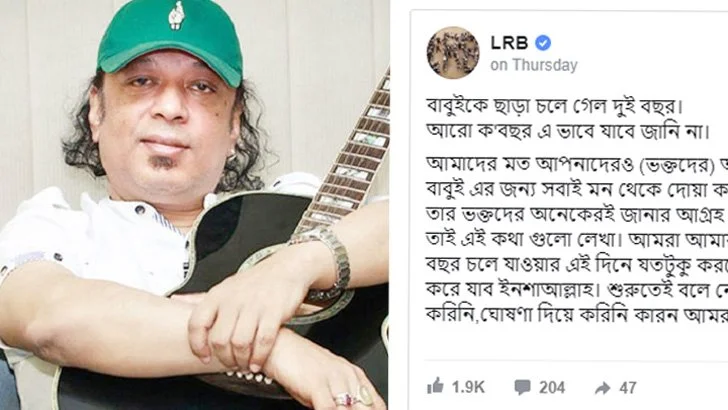Click the share arrow icon

coord(603,388)
